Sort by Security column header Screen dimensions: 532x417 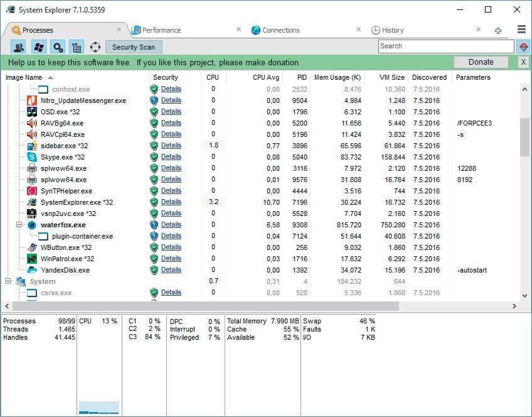click(x=165, y=77)
